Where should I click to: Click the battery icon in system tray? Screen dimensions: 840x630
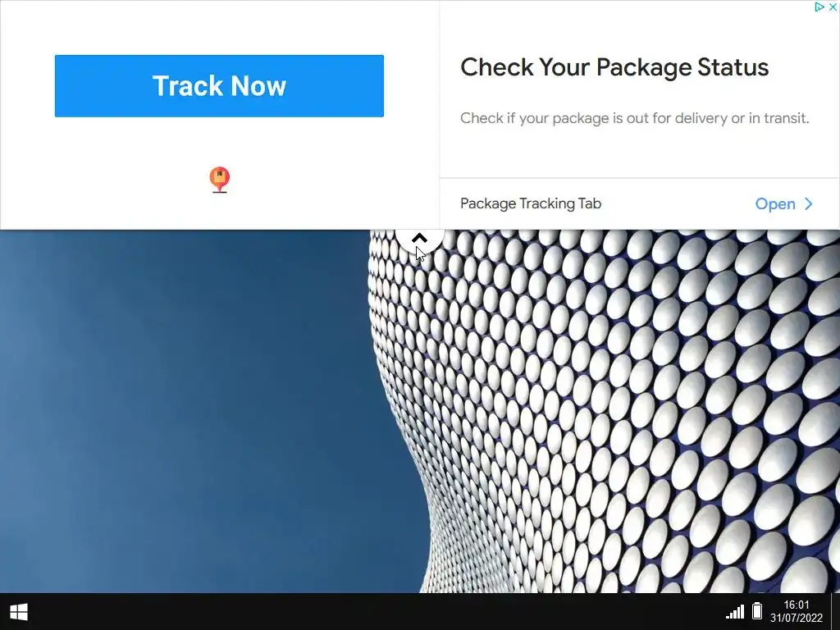[757, 610]
